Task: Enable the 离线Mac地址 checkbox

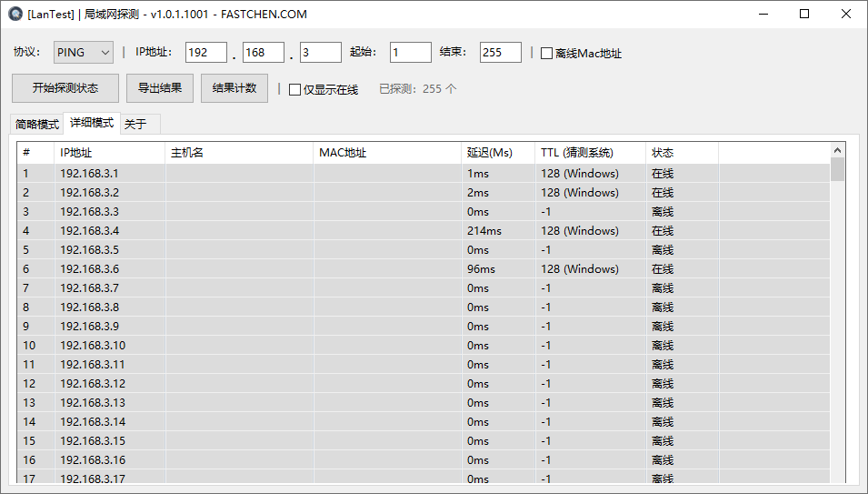Action: 546,54
